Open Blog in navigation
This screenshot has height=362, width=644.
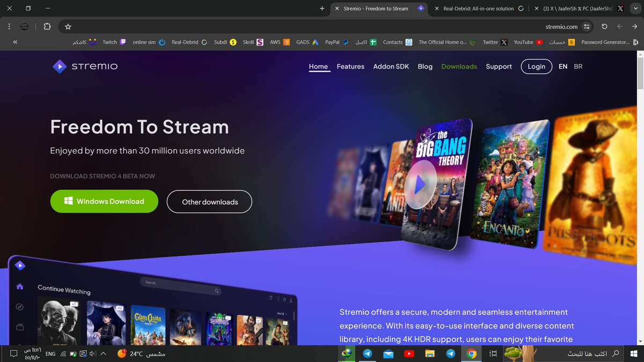point(425,67)
